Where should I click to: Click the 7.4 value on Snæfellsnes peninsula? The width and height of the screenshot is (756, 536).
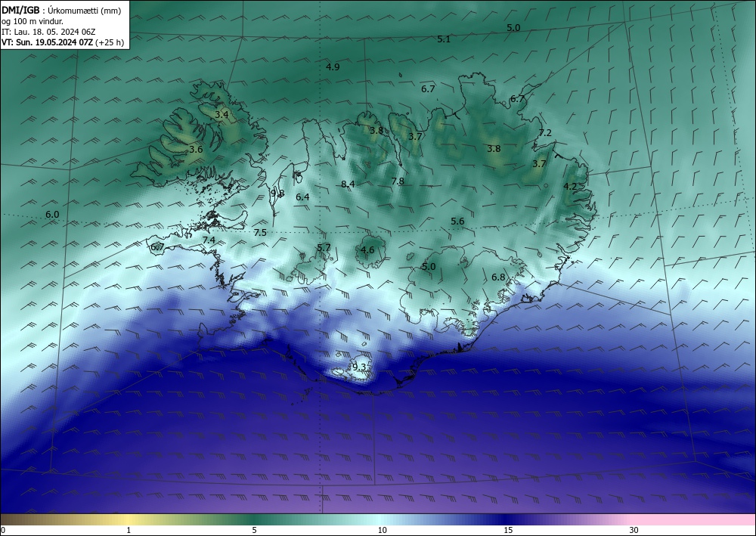tap(209, 240)
